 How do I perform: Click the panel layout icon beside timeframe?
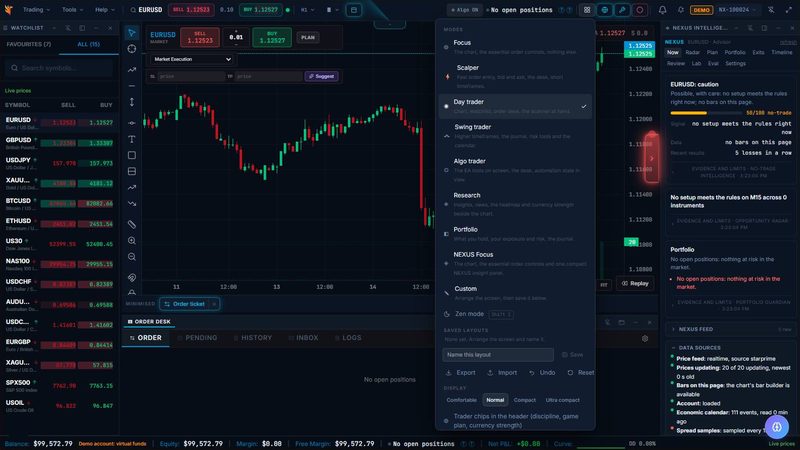click(354, 10)
